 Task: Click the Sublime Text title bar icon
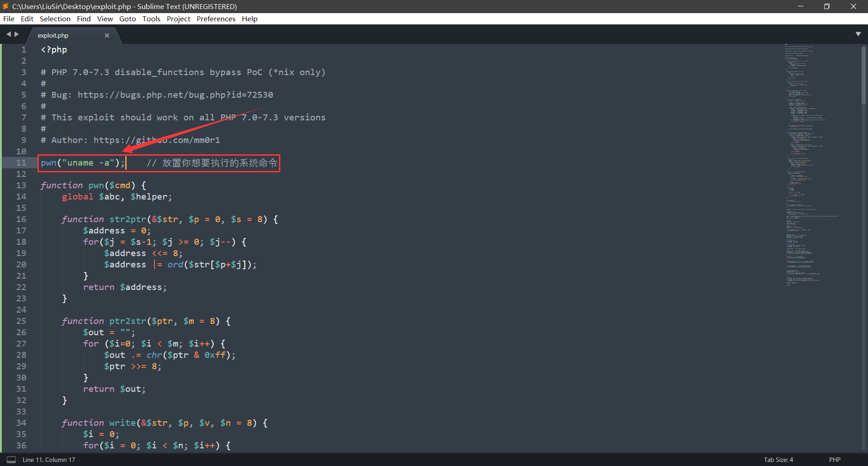(5, 6)
